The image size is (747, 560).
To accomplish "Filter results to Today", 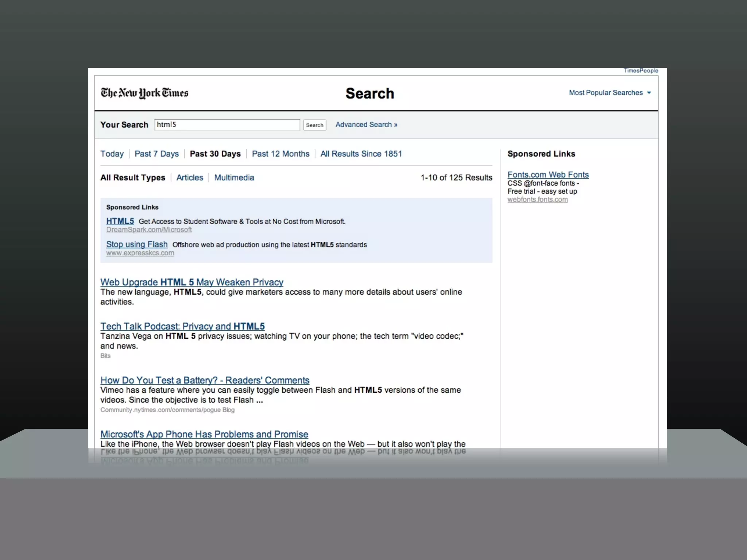I will coord(112,154).
